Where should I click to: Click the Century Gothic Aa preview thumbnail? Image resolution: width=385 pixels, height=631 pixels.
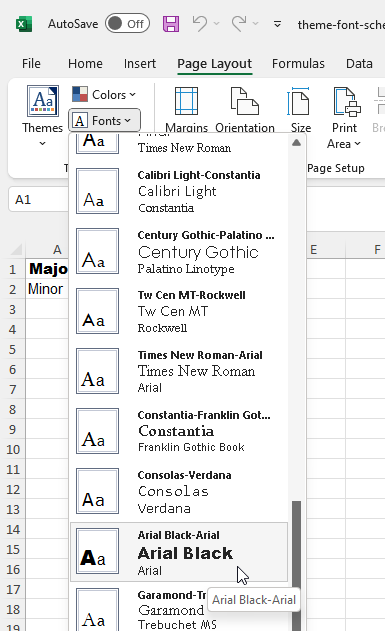pyautogui.click(x=97, y=251)
